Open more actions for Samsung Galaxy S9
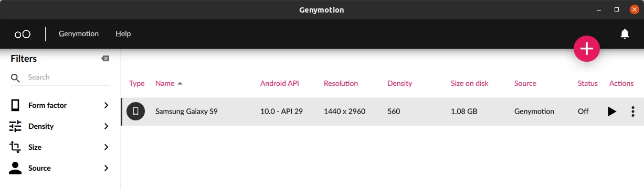 (633, 112)
